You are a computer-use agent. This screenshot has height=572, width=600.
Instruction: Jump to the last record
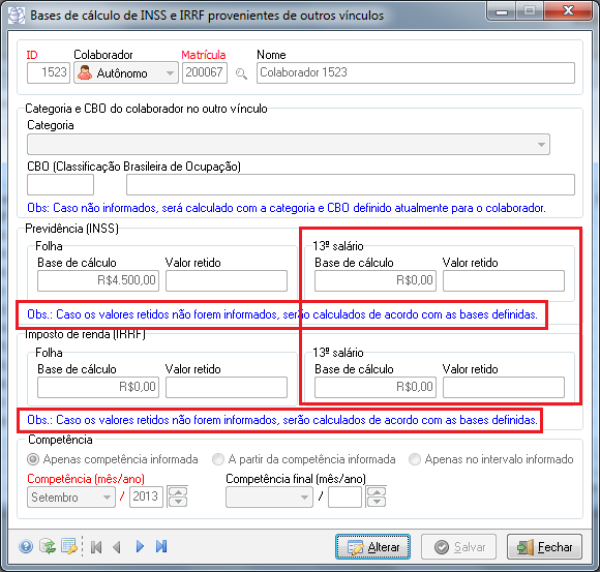pyautogui.click(x=161, y=546)
